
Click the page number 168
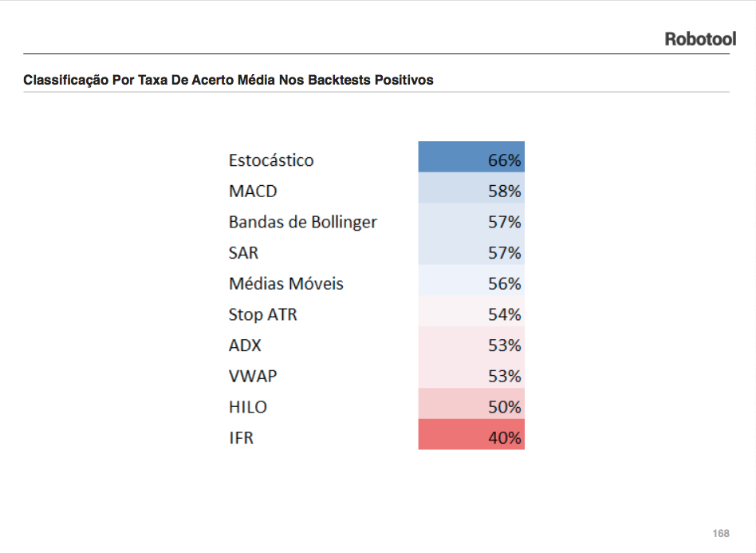[x=721, y=533]
